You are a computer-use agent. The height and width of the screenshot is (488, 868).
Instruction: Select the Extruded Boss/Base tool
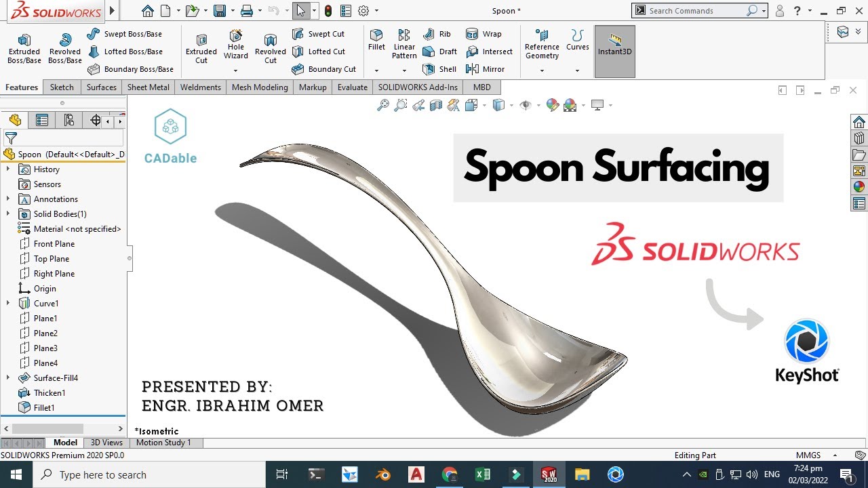24,49
